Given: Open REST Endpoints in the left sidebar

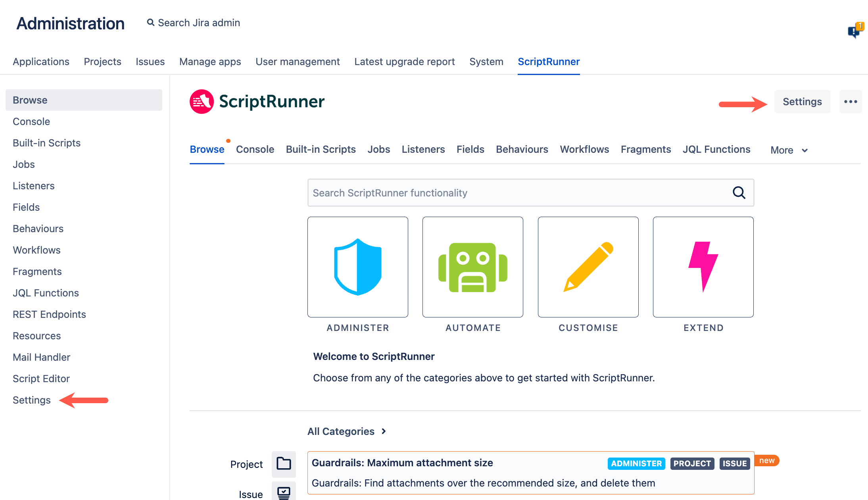Looking at the screenshot, I should tap(49, 314).
